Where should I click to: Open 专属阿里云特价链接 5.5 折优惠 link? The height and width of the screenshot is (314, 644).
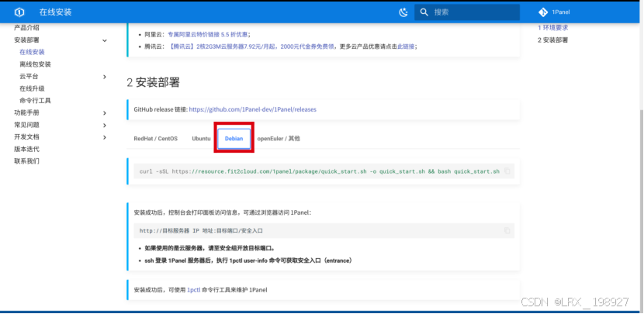coord(208,34)
